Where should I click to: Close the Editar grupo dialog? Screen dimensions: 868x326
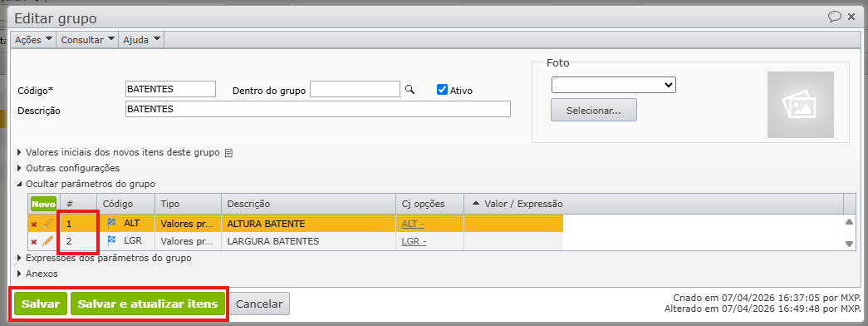852,17
